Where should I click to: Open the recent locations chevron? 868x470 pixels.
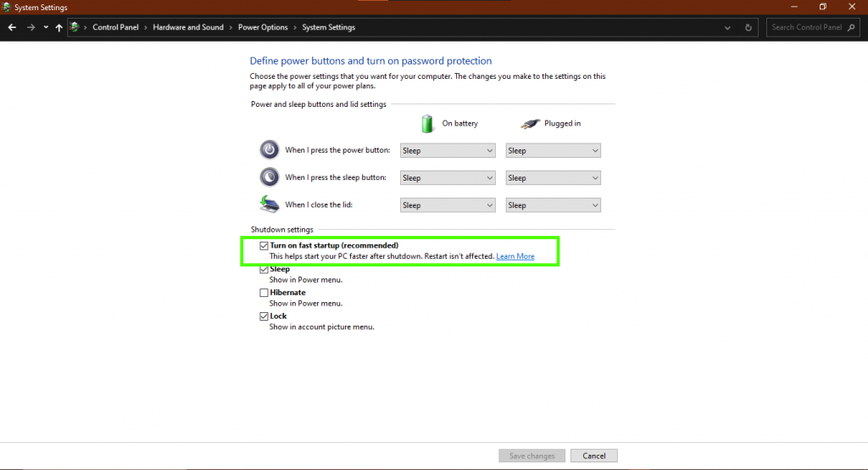point(46,27)
